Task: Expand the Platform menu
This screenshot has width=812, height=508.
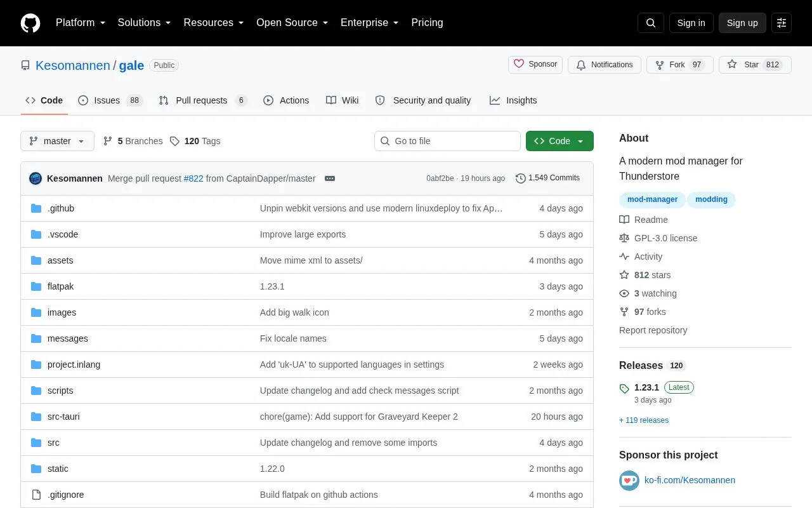Action: [81, 23]
